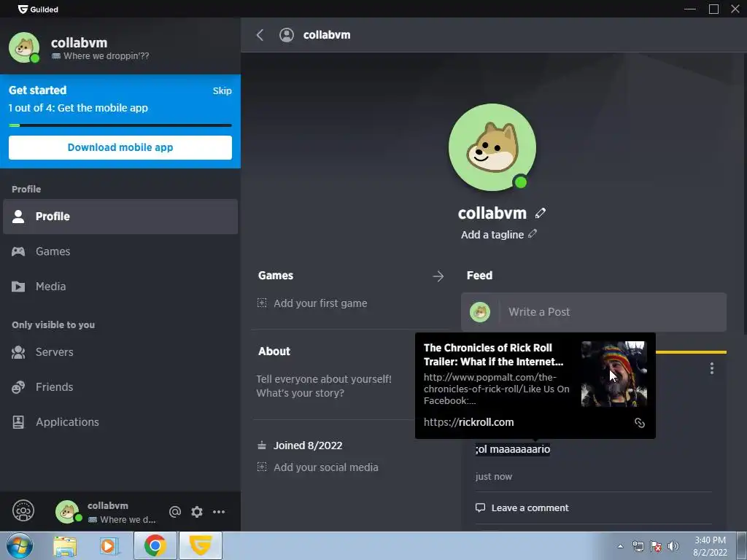This screenshot has width=747, height=560.
Task: Open File Explorer from the taskbar
Action: coord(65,546)
